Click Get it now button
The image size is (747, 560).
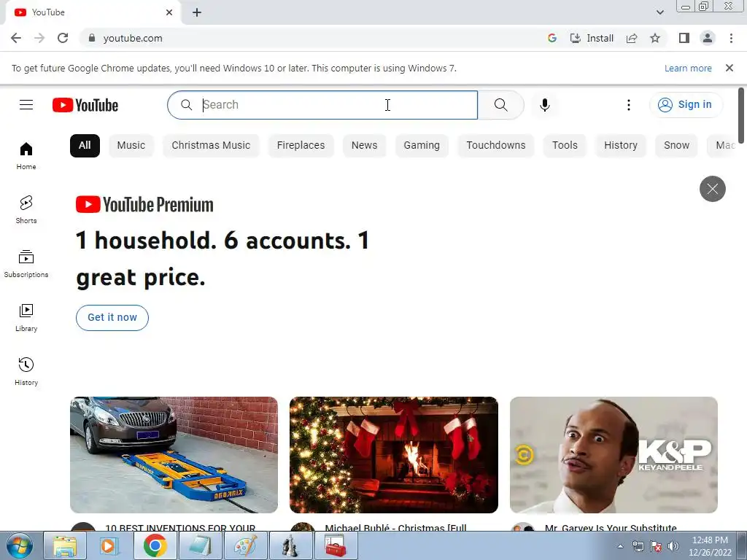click(x=112, y=318)
